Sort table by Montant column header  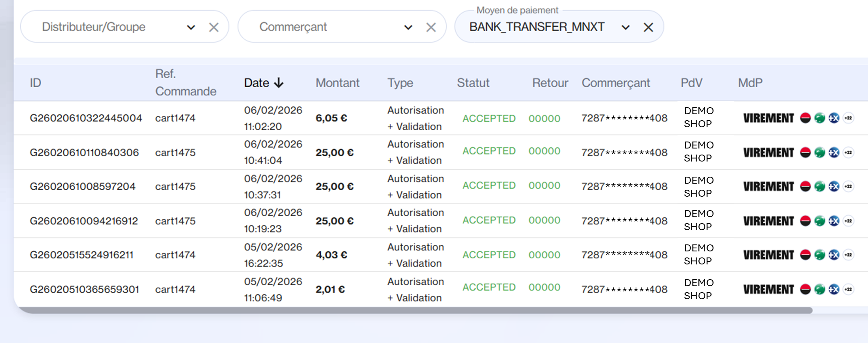[x=337, y=83]
